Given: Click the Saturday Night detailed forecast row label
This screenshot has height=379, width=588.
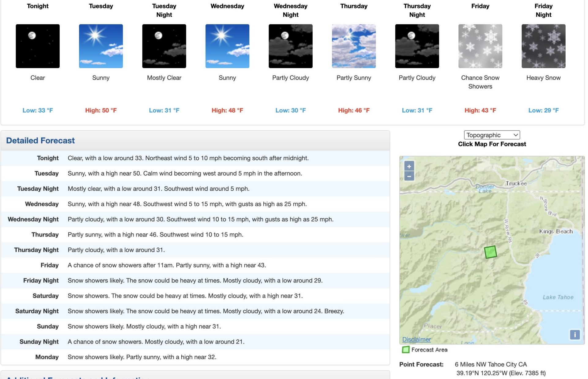Looking at the screenshot, I should (x=37, y=311).
